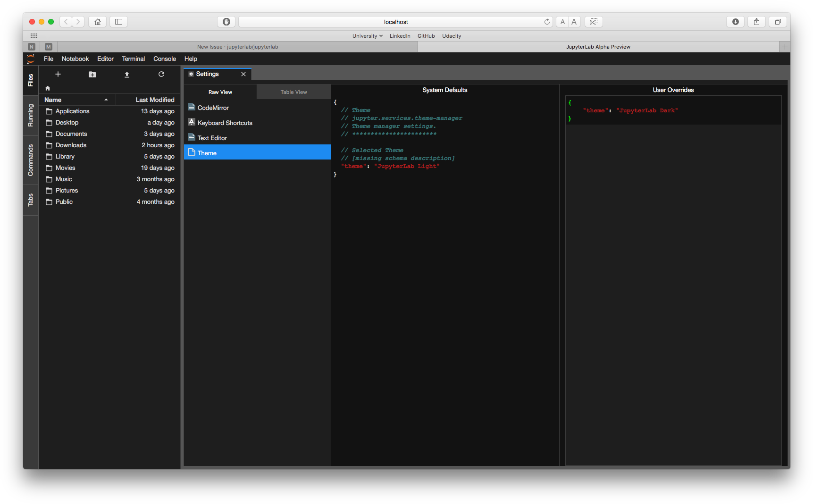Click the localhost address bar
This screenshot has height=504, width=813.
(x=395, y=21)
